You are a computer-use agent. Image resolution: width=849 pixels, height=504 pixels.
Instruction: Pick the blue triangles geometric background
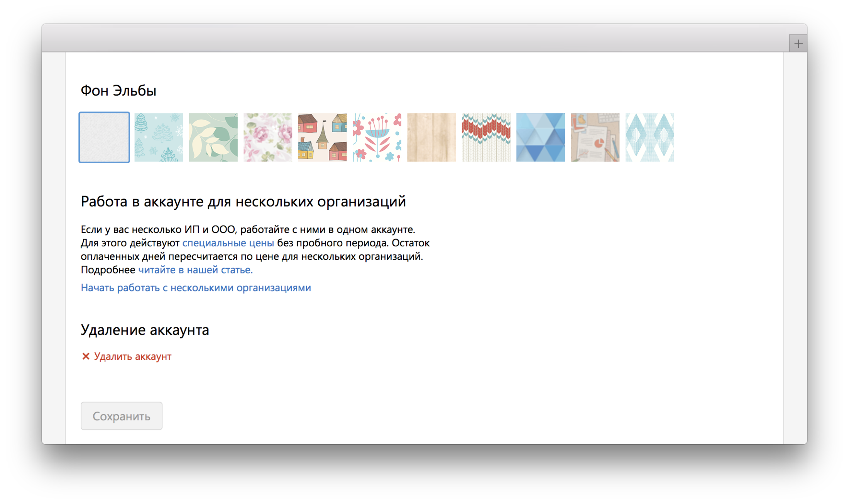pos(541,137)
